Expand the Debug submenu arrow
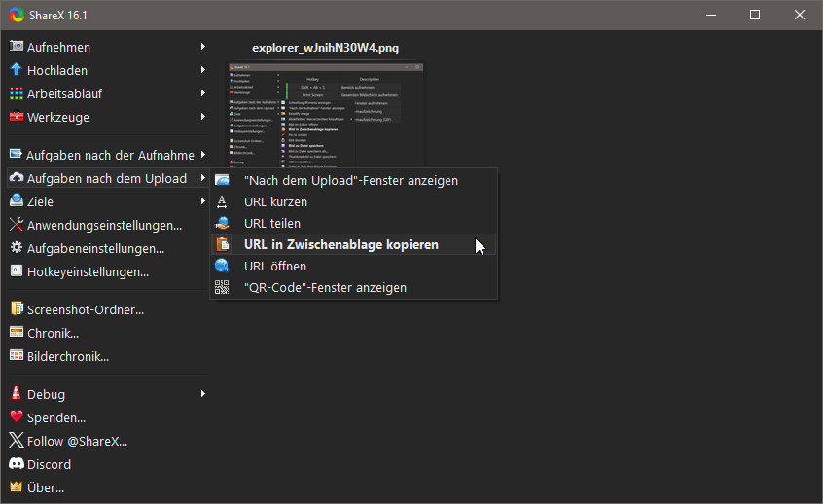Screen dimensions: 823x504 pos(202,393)
